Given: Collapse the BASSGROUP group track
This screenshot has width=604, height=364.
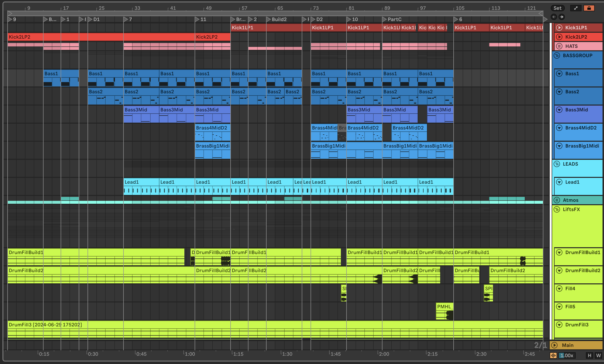Looking at the screenshot, I should (557, 56).
